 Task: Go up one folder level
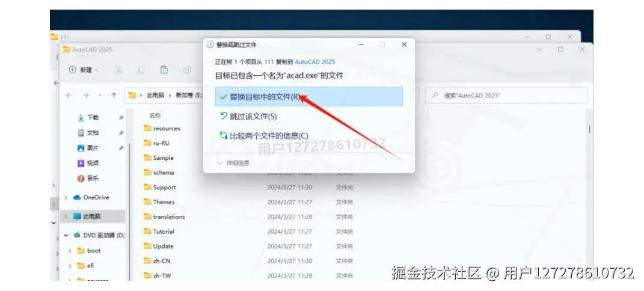tap(114, 95)
